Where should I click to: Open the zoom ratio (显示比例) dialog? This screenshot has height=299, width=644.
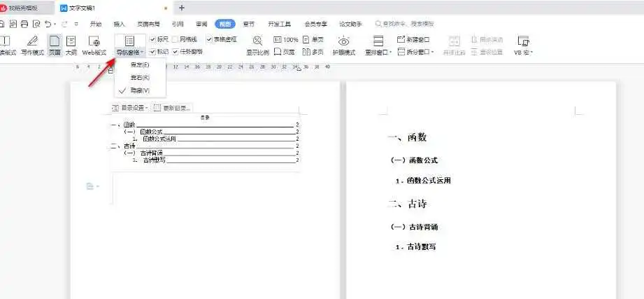pos(257,46)
